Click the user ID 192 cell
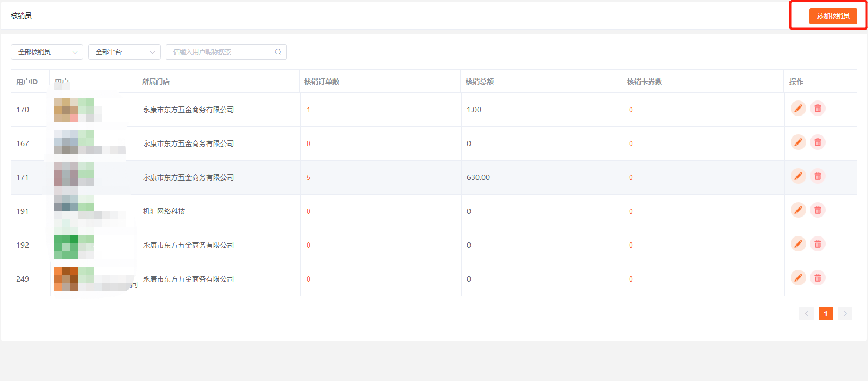868x381 pixels. coord(23,245)
